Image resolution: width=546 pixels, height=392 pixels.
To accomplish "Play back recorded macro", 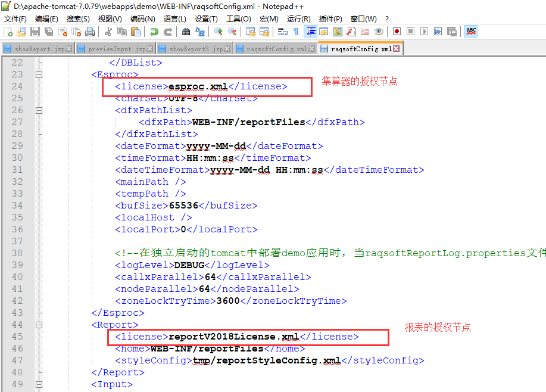I will [x=424, y=32].
